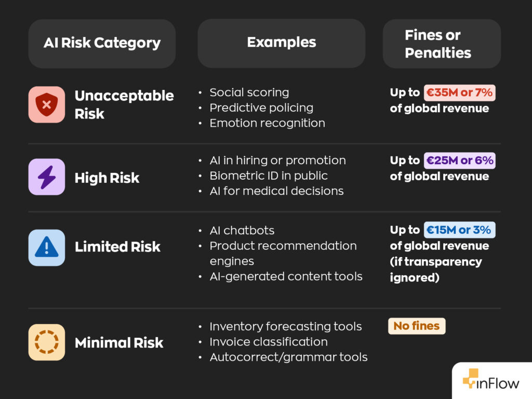Click the €25M or 6% badge
Screen dimensions: 532x399
pos(459,161)
